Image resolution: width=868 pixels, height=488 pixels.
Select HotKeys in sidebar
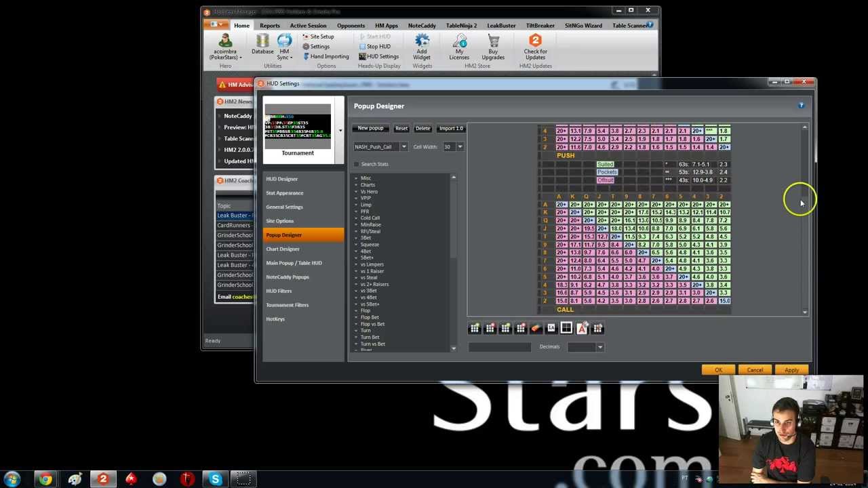303,319
